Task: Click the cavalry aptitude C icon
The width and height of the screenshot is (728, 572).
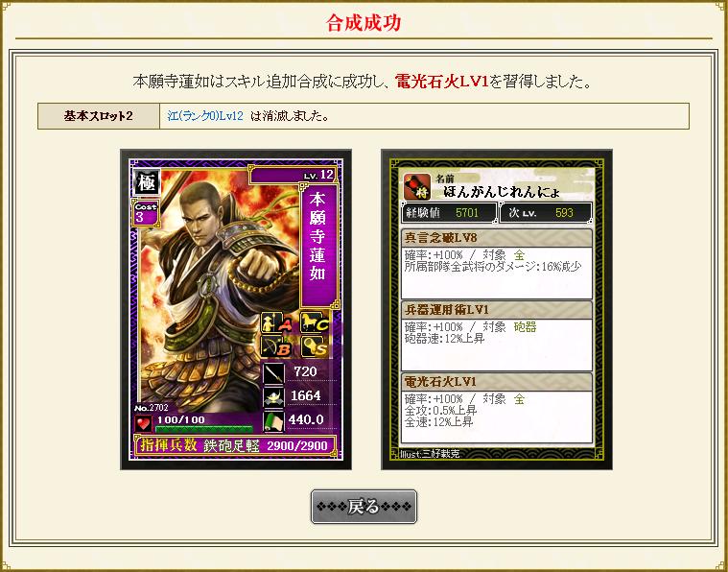Action: [x=315, y=322]
